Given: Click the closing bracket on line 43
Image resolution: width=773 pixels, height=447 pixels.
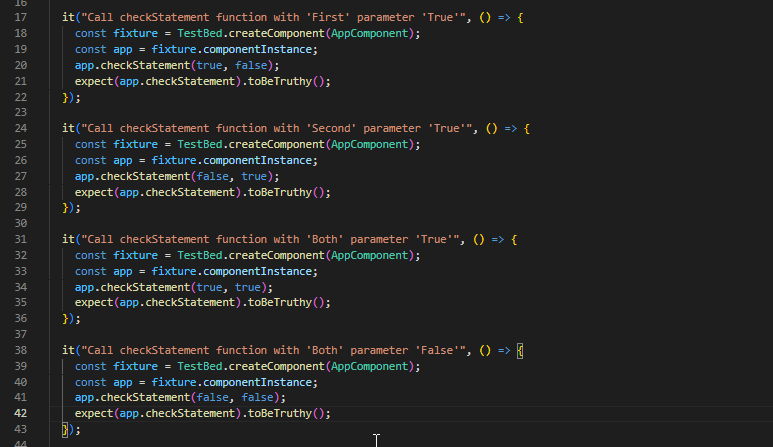Looking at the screenshot, I should [65, 429].
